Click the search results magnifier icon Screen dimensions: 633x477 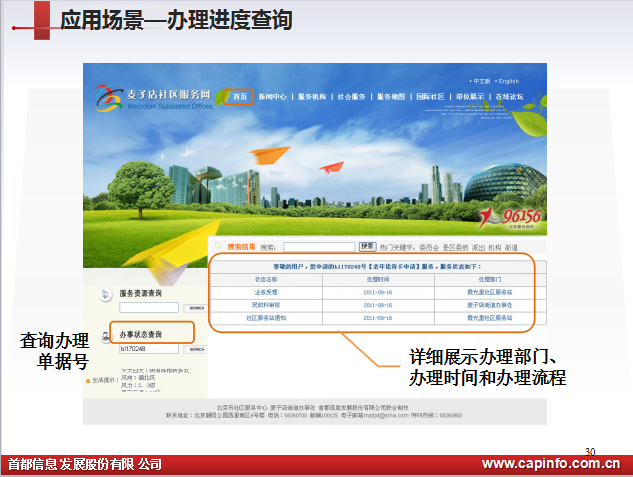[x=219, y=245]
